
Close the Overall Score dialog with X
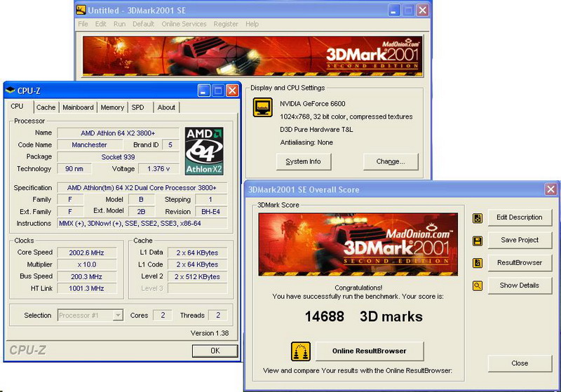[550, 189]
